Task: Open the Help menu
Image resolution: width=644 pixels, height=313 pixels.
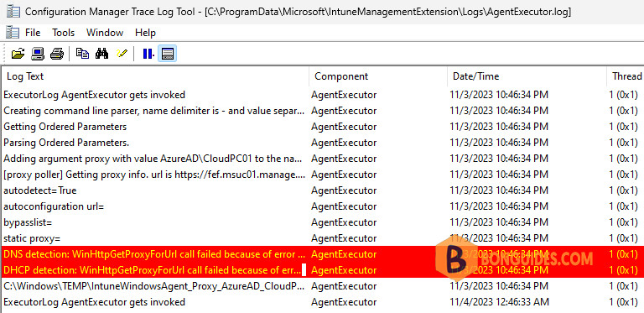Action: click(145, 33)
